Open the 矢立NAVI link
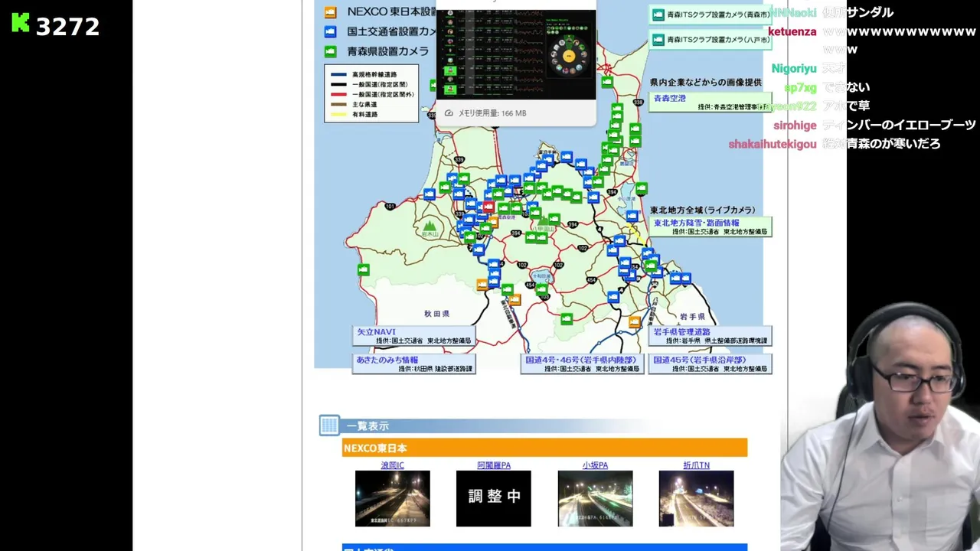Image resolution: width=980 pixels, height=551 pixels. click(x=376, y=332)
